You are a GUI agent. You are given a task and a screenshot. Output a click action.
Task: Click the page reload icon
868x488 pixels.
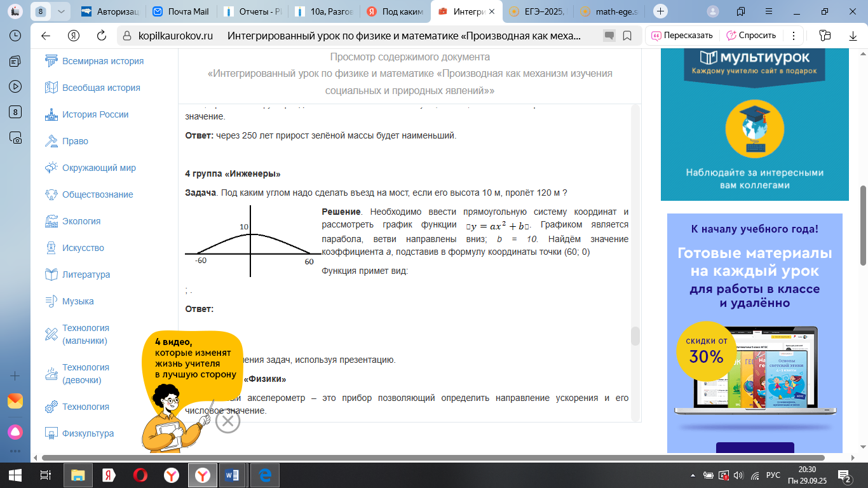[x=102, y=36]
